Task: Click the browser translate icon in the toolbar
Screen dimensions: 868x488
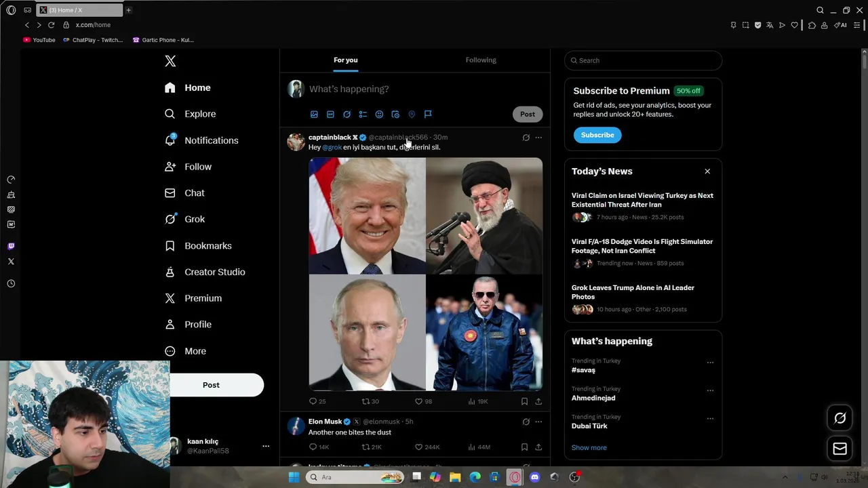Action: coord(770,25)
